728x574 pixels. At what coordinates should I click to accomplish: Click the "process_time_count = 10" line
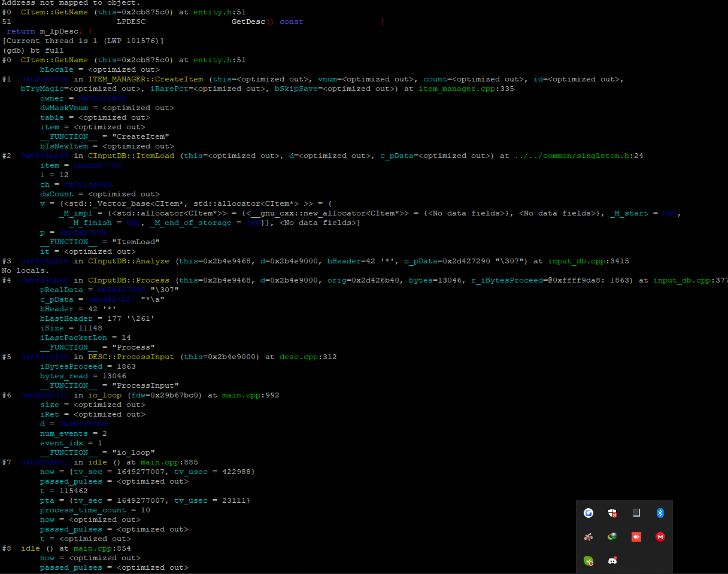click(x=95, y=510)
